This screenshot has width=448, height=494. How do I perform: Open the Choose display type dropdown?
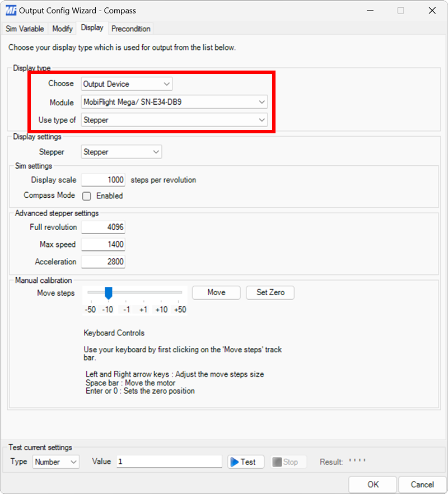point(165,83)
